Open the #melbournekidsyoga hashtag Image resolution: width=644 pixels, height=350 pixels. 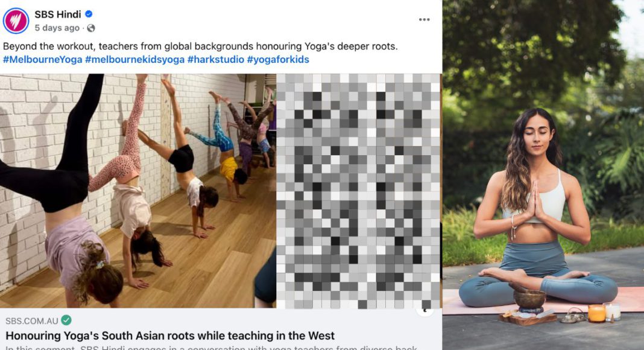point(134,60)
